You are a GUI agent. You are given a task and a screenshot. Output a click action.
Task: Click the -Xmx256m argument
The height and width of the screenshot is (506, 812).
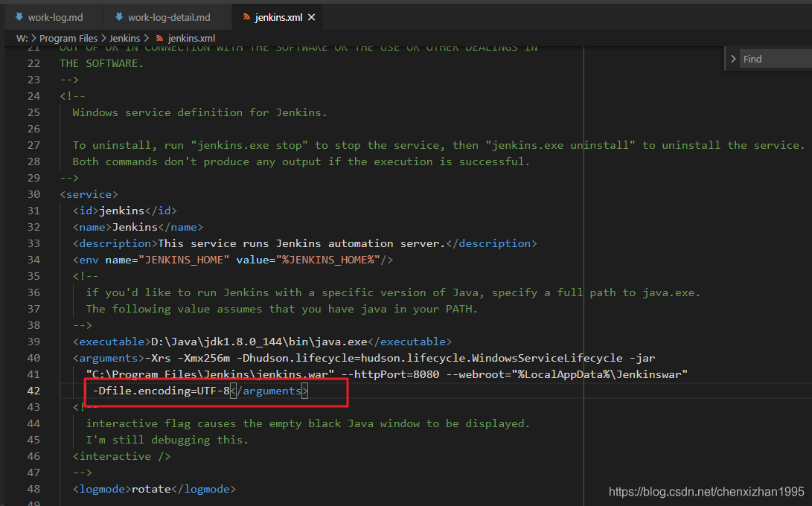[203, 358]
